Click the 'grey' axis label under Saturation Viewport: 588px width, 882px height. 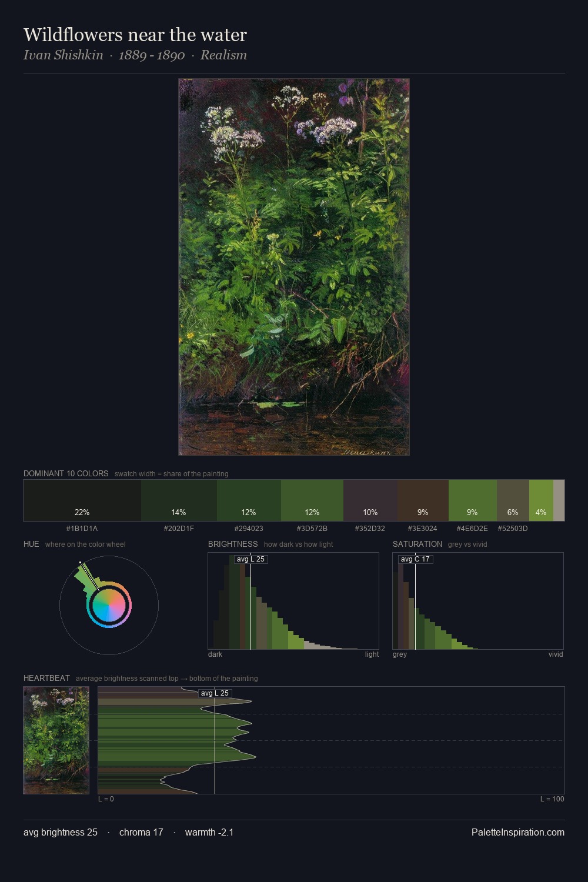[x=400, y=654]
